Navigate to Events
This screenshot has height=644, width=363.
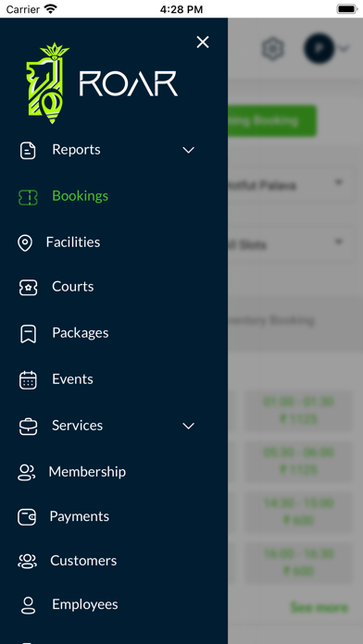point(72,379)
